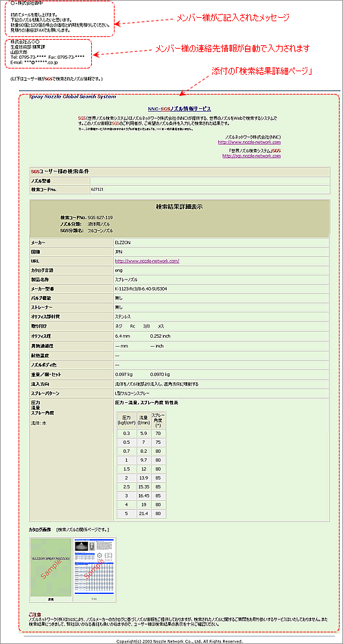Open nozzle-network.com link in the URL row

pos(147,261)
